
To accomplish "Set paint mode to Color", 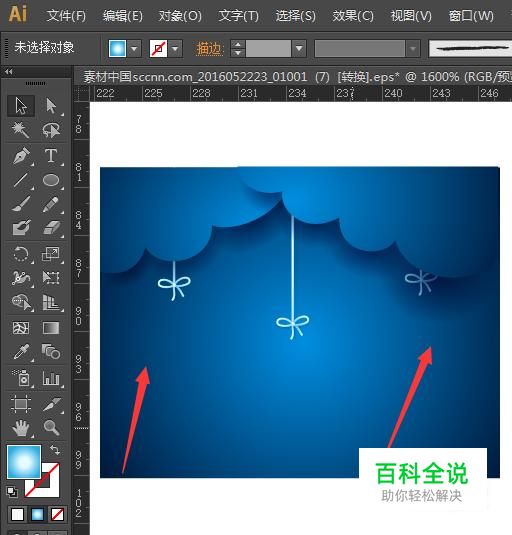I will (x=17, y=514).
